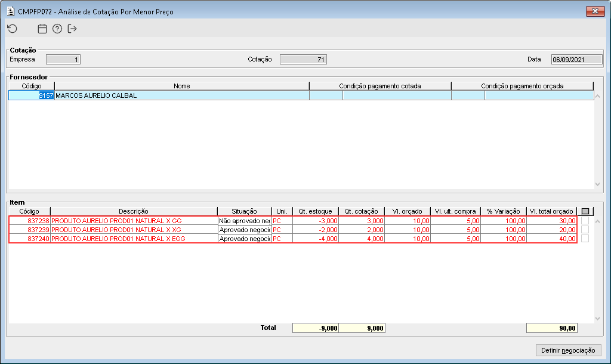Screen dimensions: 611x364
Task: Click quotation quantity 2,000 cell
Action: (x=362, y=230)
